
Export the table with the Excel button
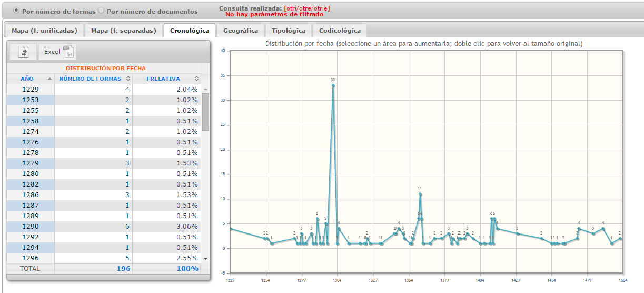point(58,52)
